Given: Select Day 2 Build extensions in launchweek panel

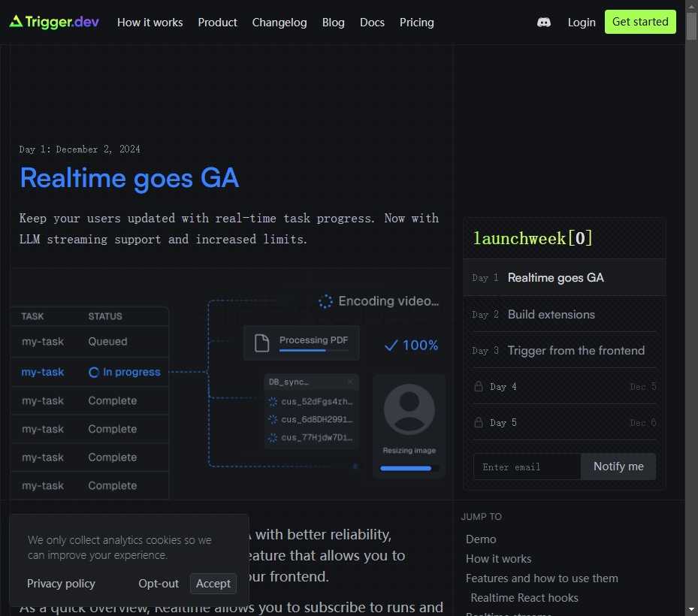Looking at the screenshot, I should tap(551, 314).
